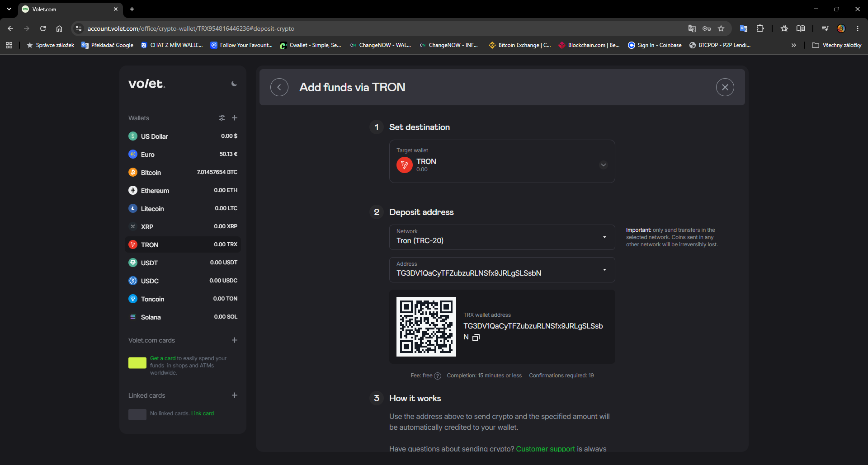This screenshot has height=465, width=868.
Task: Select the US Dollar wallet
Action: coord(183,136)
